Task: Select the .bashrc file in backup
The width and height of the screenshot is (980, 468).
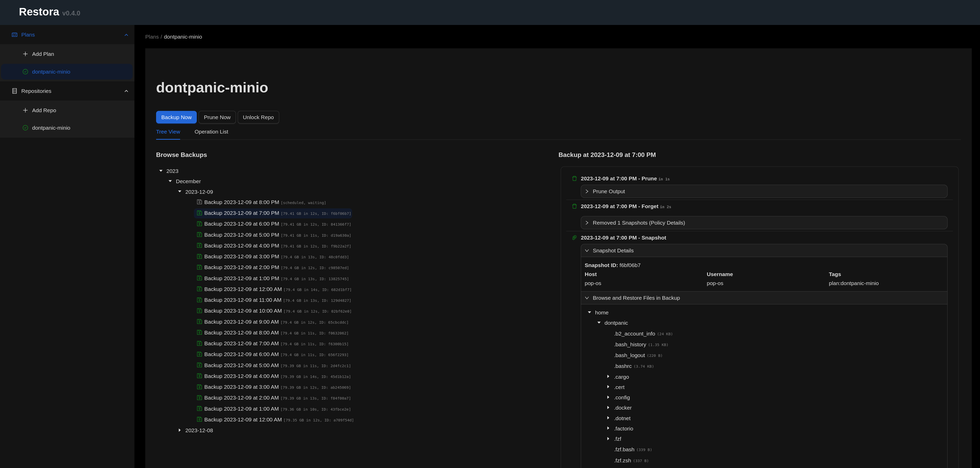Action: click(623, 366)
